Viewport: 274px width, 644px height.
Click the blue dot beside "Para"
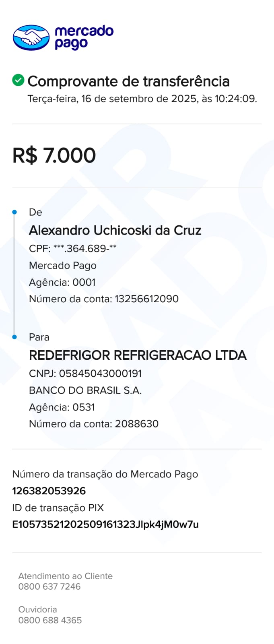coord(15,337)
